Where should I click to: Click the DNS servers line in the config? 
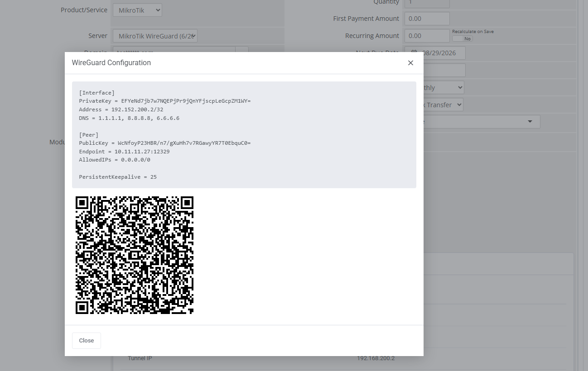click(x=129, y=118)
